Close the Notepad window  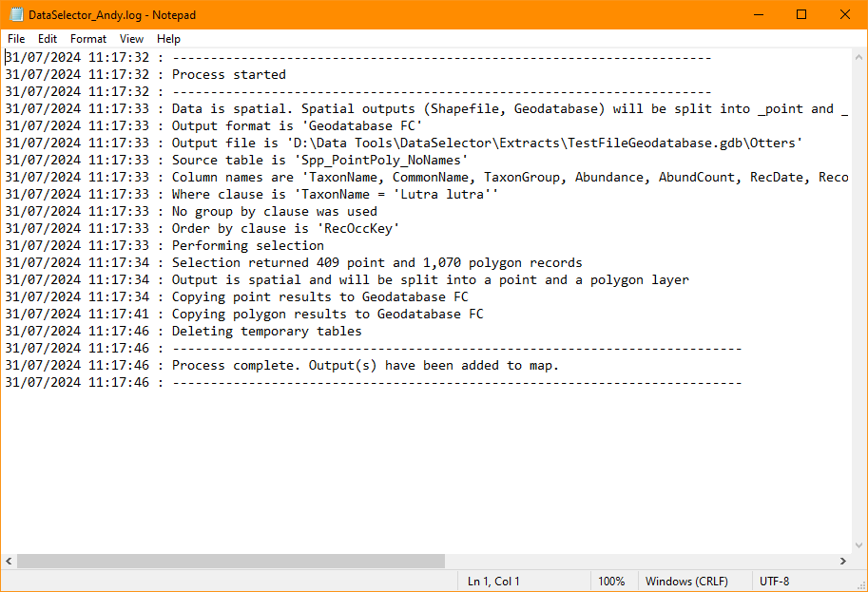[x=845, y=14]
